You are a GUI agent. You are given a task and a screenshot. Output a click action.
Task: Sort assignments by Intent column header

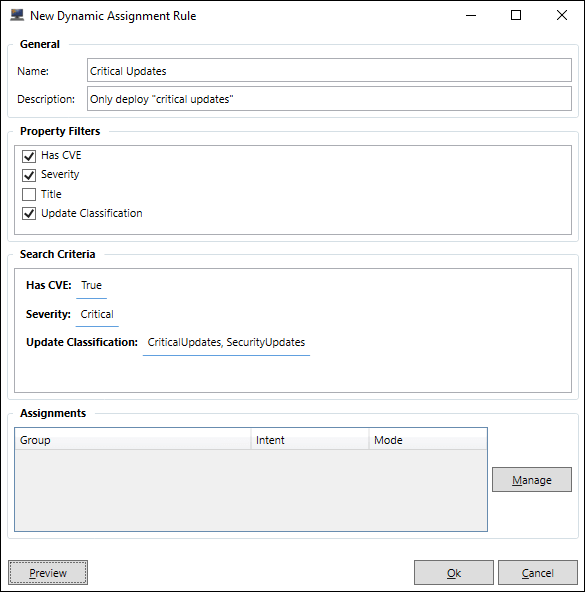[x=310, y=440]
